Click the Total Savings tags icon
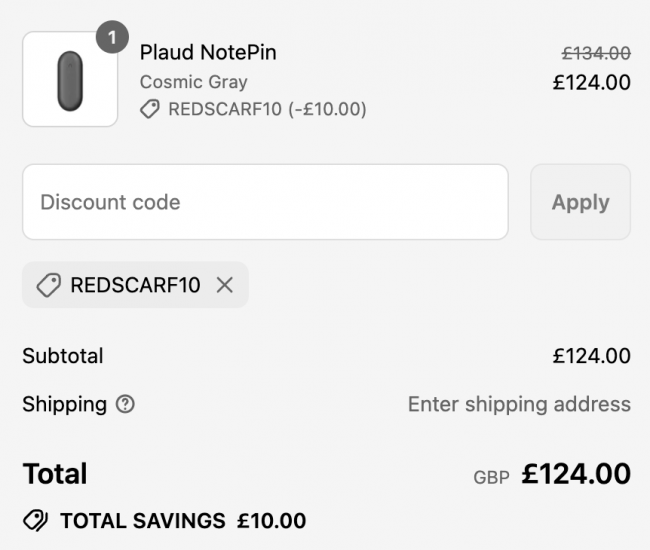 pos(36,521)
